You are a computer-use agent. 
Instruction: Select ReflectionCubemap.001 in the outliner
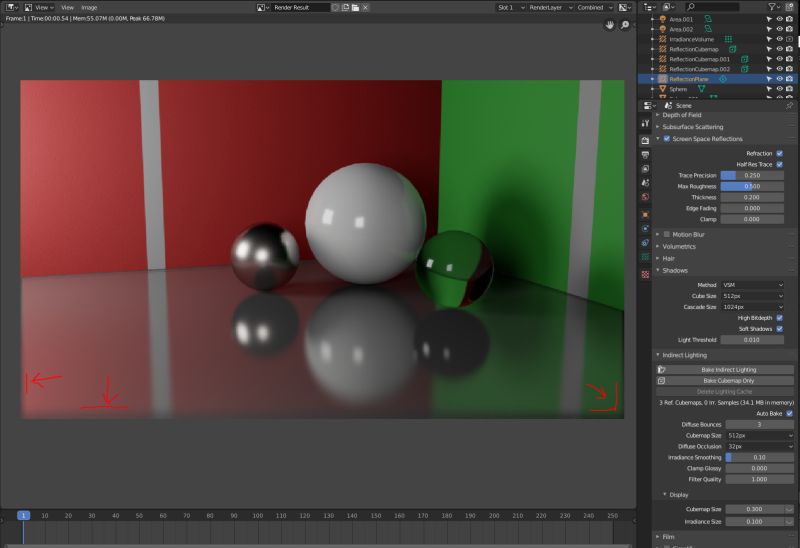click(x=699, y=59)
